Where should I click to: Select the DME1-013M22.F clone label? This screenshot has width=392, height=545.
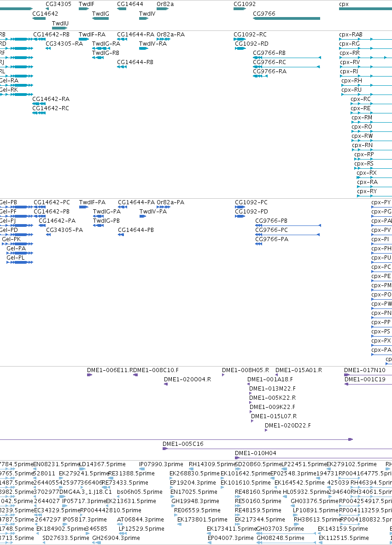coord(273,389)
